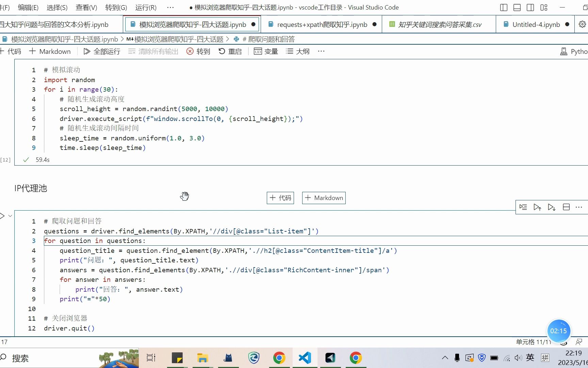Toggle primary side bar layout icon
This screenshot has height=368, width=588.
504,7
